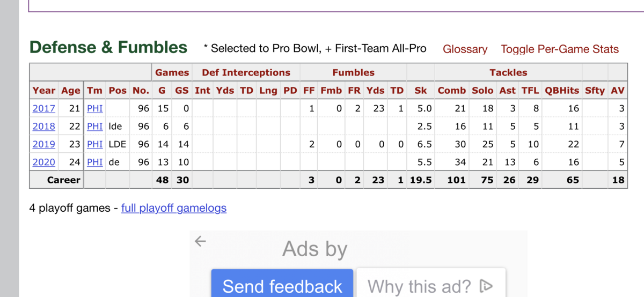This screenshot has height=297, width=644.
Task: Open the 2018 season link
Action: [43, 127]
